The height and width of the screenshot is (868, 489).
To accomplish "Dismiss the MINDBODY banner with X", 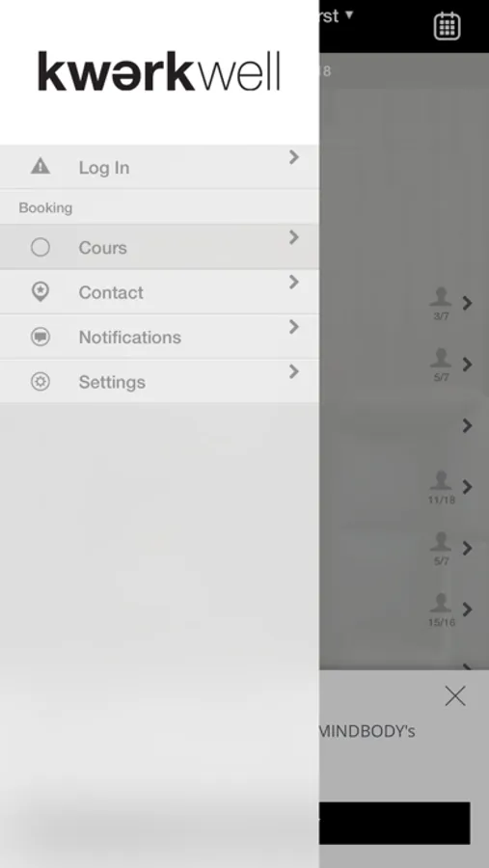I will [x=455, y=695].
